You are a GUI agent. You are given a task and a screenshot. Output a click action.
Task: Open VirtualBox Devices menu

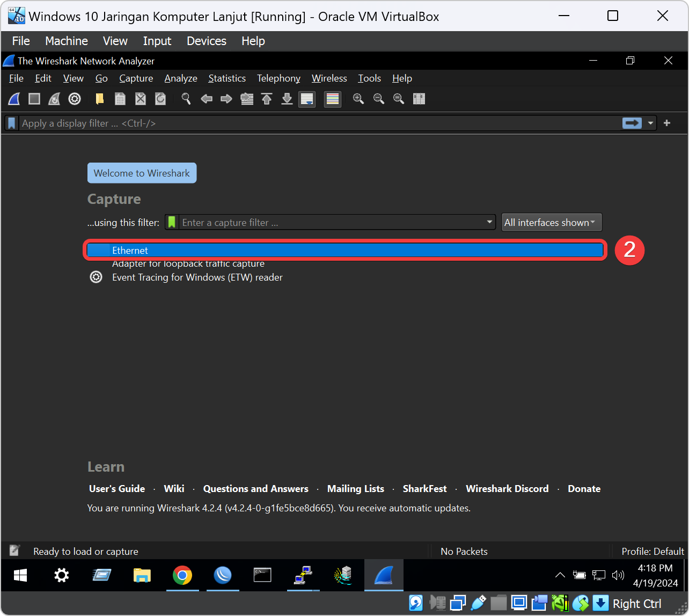(207, 41)
